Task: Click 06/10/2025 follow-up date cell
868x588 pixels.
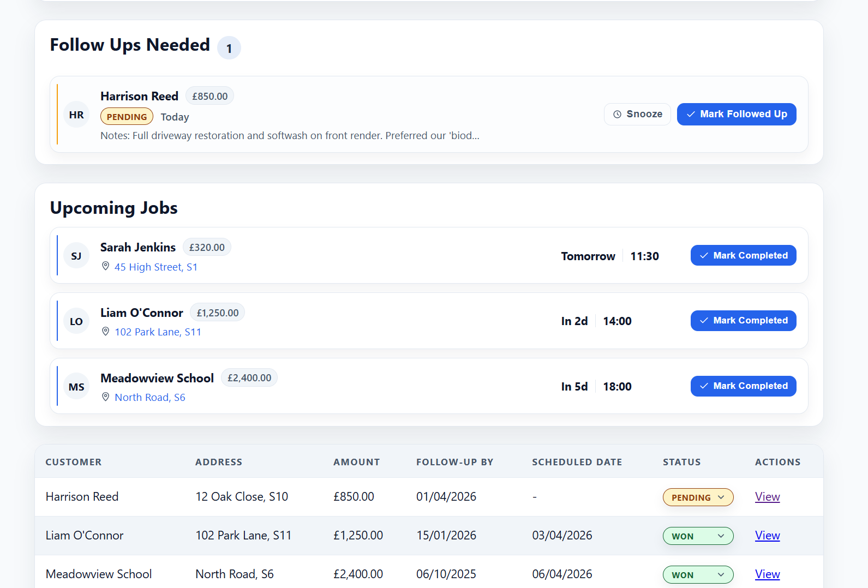Action: 446,574
